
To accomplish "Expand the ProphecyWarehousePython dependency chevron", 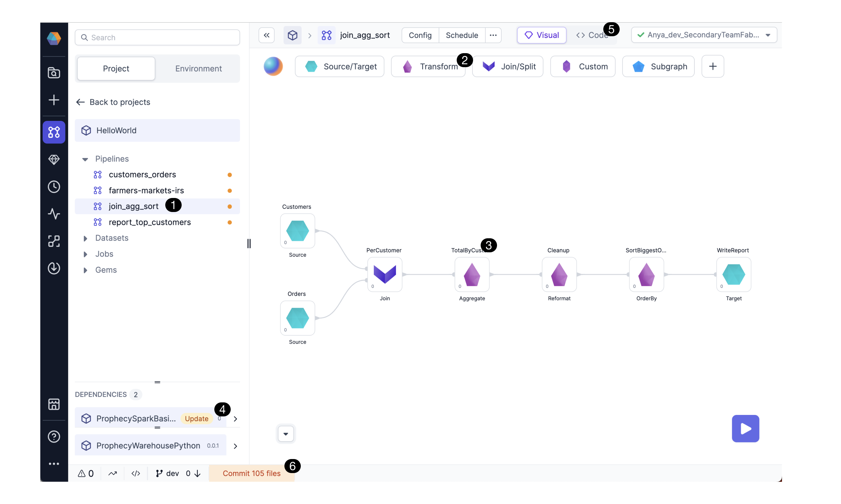I will [235, 446].
